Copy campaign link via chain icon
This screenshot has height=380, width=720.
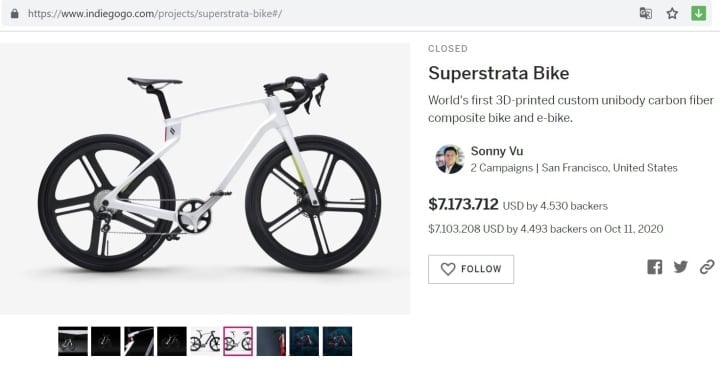[x=707, y=267]
